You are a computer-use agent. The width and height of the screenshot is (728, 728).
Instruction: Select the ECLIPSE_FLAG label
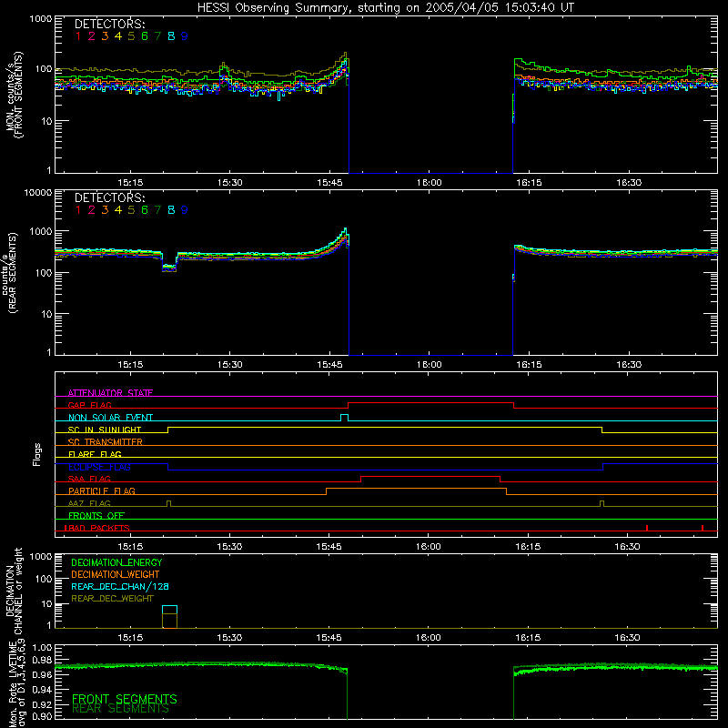point(99,467)
